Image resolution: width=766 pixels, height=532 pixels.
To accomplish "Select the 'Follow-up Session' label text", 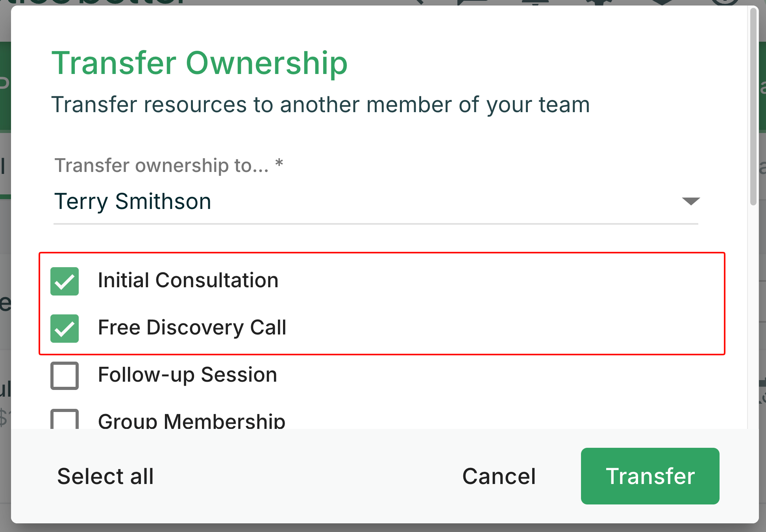I will pos(187,375).
